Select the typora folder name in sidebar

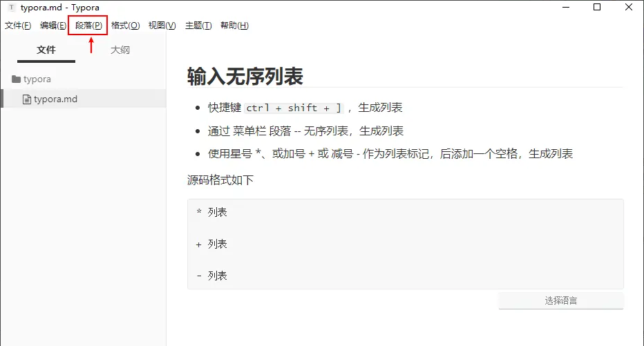[37, 79]
